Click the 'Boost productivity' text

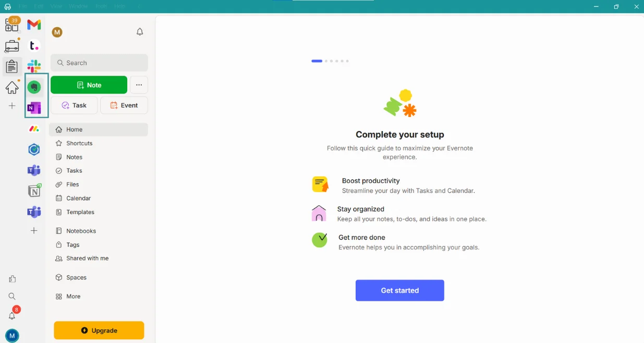[x=371, y=181]
